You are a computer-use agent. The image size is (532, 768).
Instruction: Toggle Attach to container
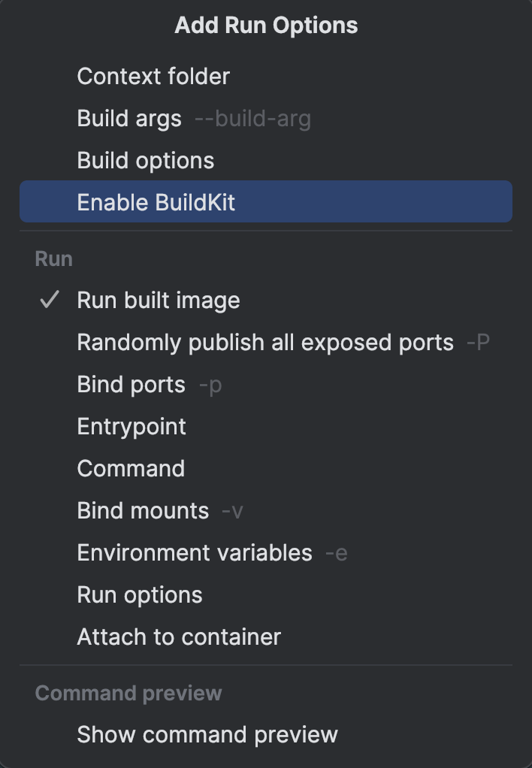[179, 637]
